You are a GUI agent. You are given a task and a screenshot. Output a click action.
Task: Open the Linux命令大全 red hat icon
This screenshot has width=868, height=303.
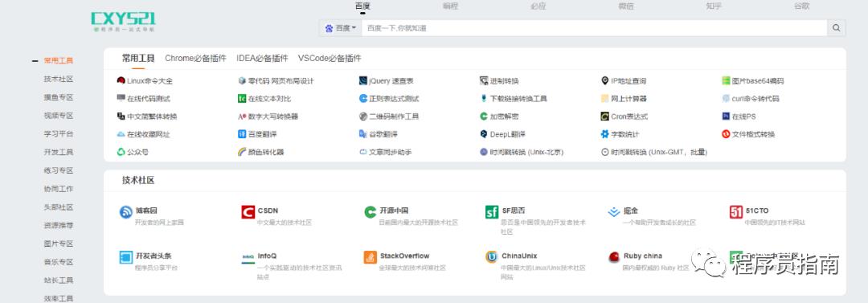pyautogui.click(x=121, y=81)
